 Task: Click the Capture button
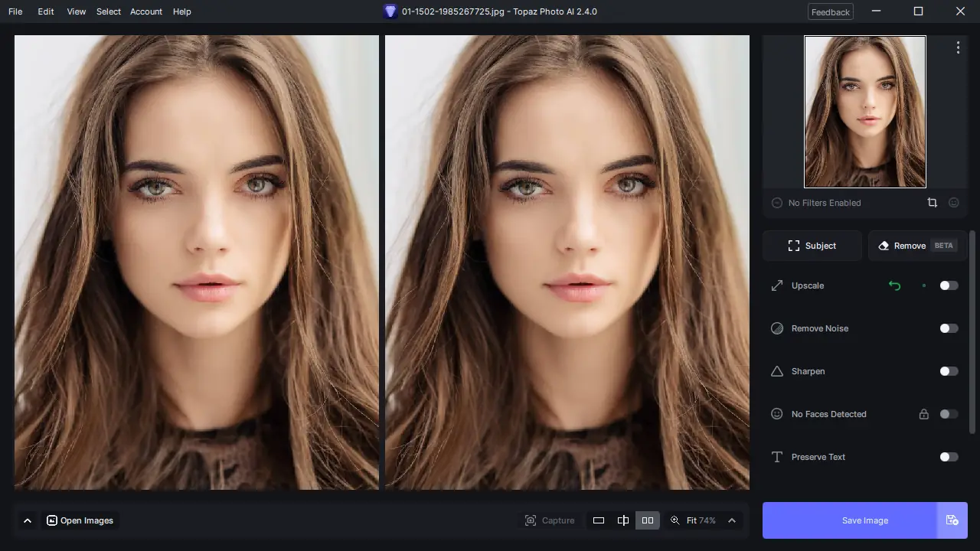(550, 520)
